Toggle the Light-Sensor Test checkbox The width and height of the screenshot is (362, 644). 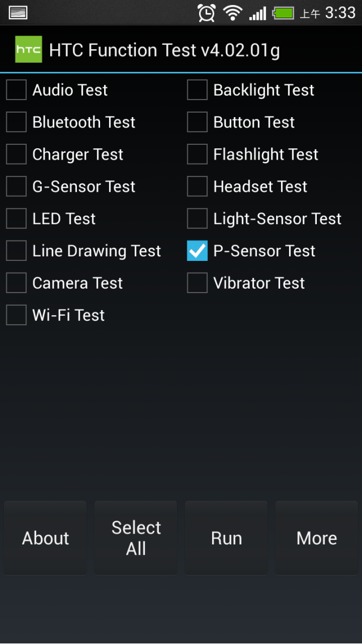197,218
